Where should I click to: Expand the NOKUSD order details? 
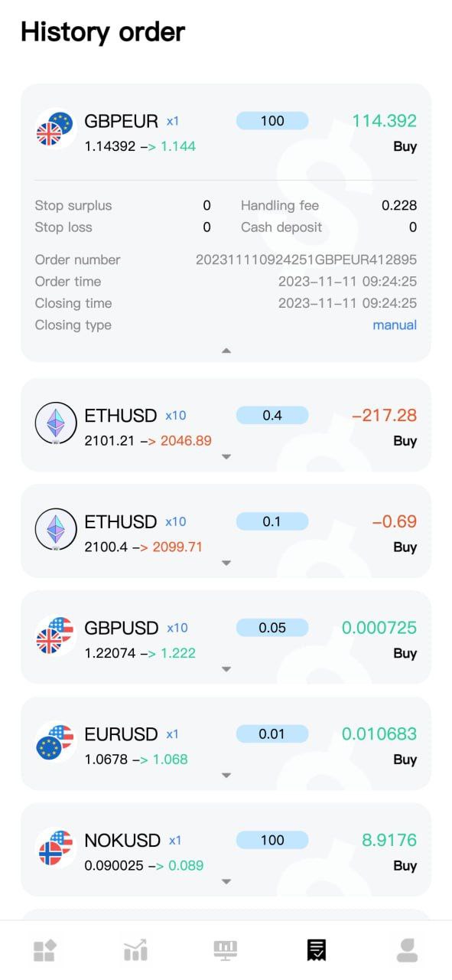226,882
